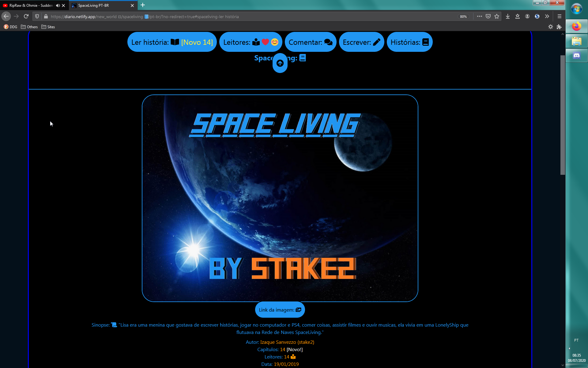
Task: Reload the current page
Action: click(x=26, y=17)
